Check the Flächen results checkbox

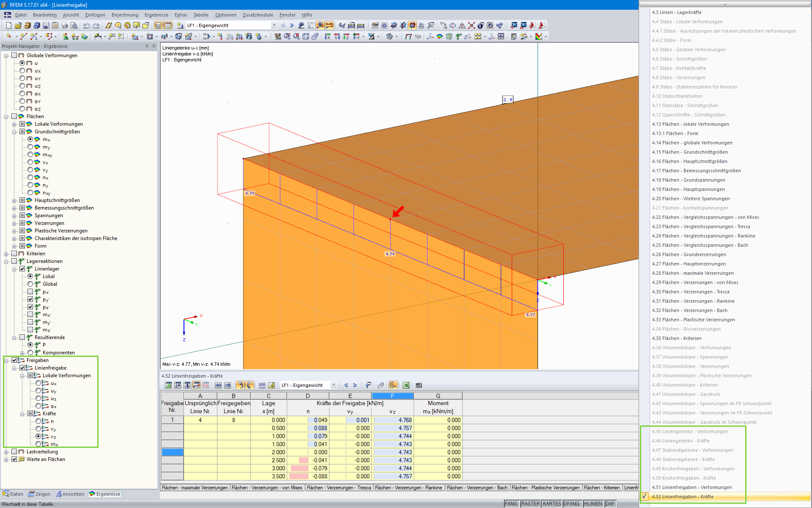click(x=14, y=116)
